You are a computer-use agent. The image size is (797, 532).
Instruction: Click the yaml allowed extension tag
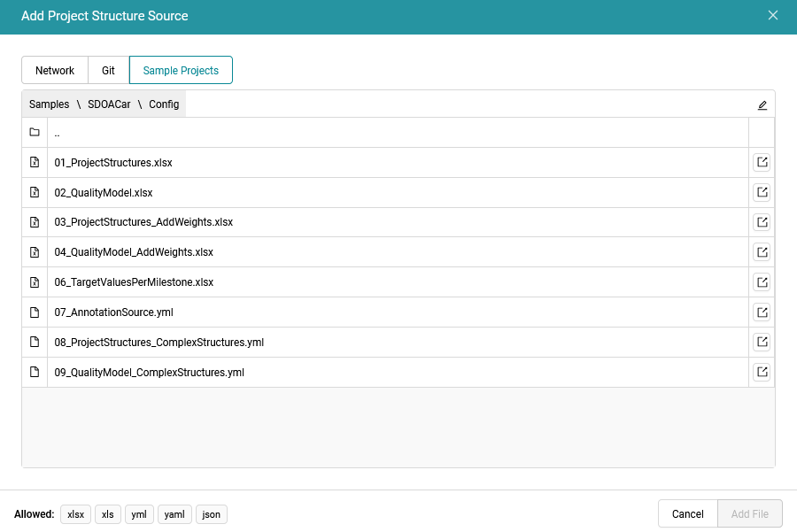174,514
